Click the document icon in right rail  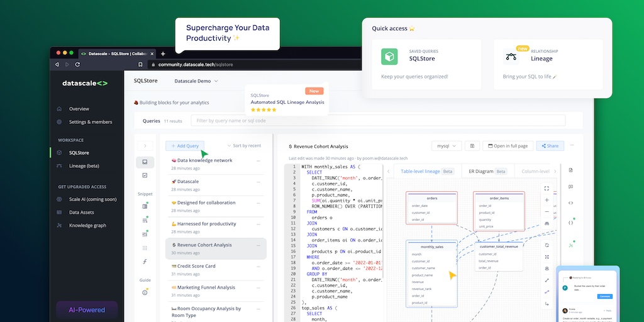[570, 170]
